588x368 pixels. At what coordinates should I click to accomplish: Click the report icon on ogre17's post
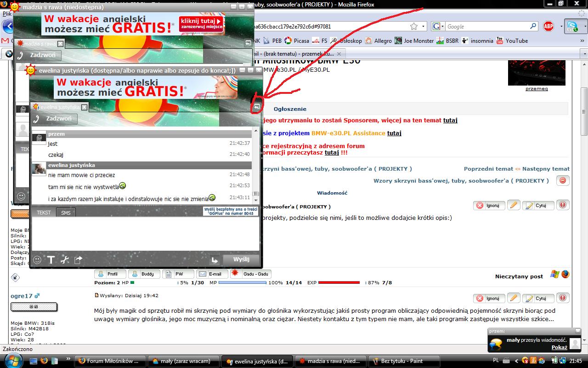pos(563,298)
